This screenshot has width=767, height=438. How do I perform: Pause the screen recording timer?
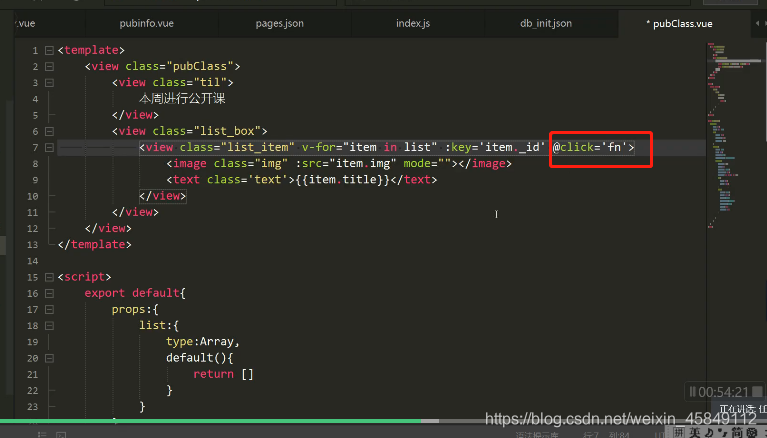tap(693, 392)
